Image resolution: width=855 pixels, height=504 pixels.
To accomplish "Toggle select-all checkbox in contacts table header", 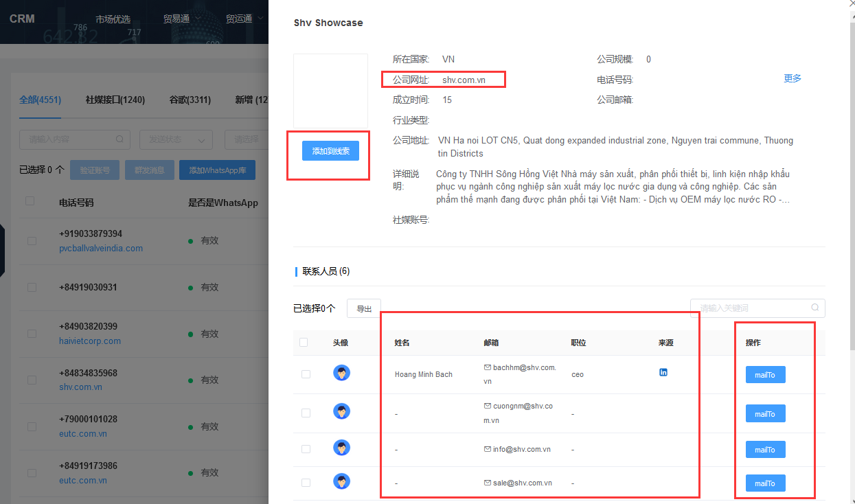I will click(x=304, y=342).
